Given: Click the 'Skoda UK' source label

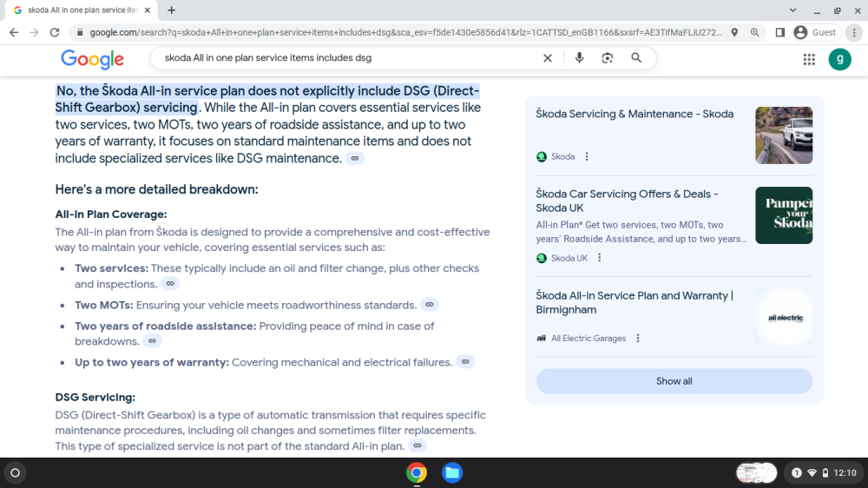Looking at the screenshot, I should [569, 258].
